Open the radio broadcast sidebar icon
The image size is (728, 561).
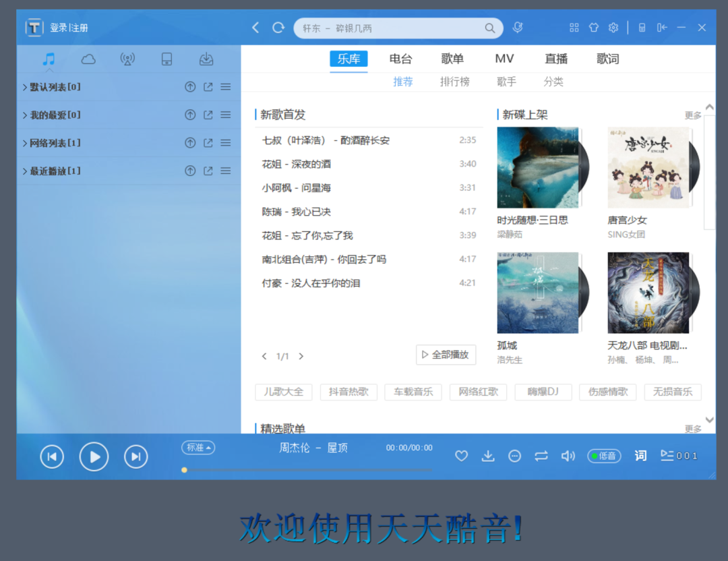(127, 59)
